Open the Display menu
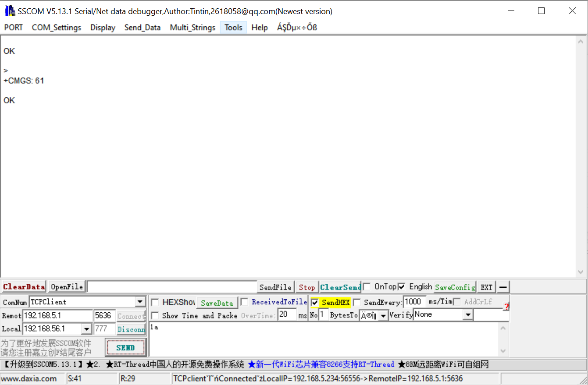The width and height of the screenshot is (588, 385). point(103,28)
